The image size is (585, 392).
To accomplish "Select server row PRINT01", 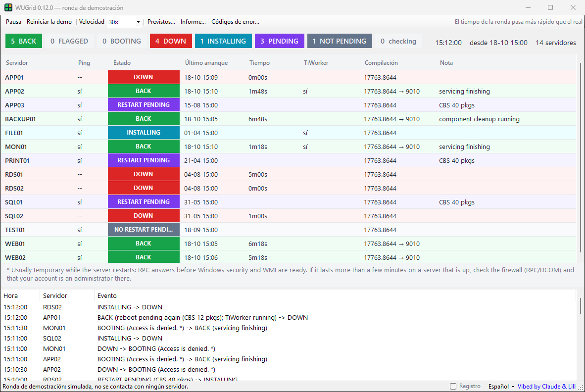I will tap(288, 160).
